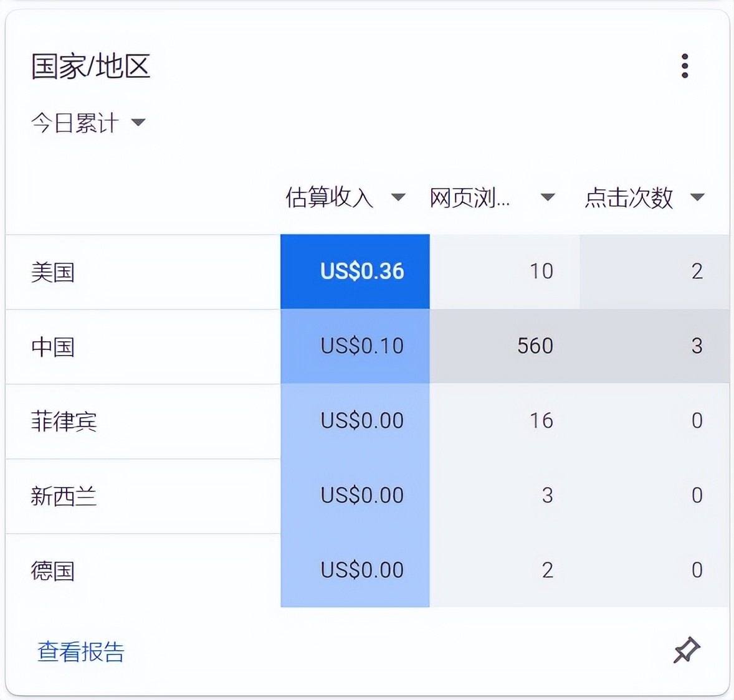
Task: Click the 国家/地区 card title
Action: [x=91, y=67]
